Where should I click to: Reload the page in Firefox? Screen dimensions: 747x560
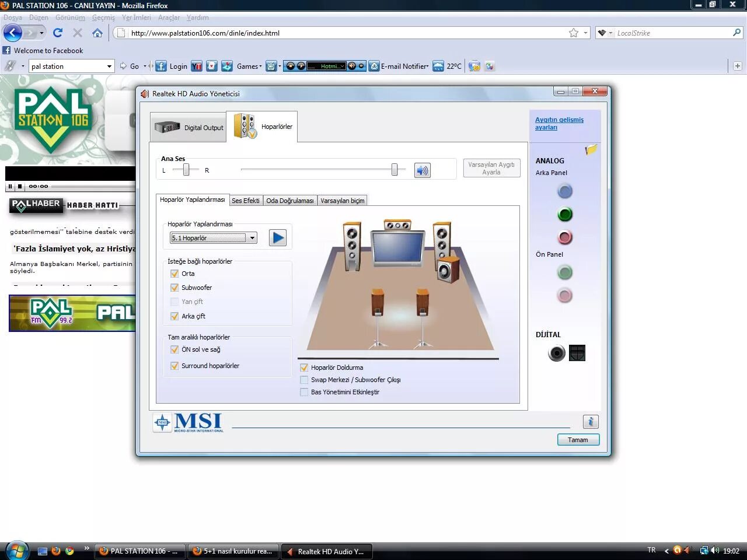point(57,33)
